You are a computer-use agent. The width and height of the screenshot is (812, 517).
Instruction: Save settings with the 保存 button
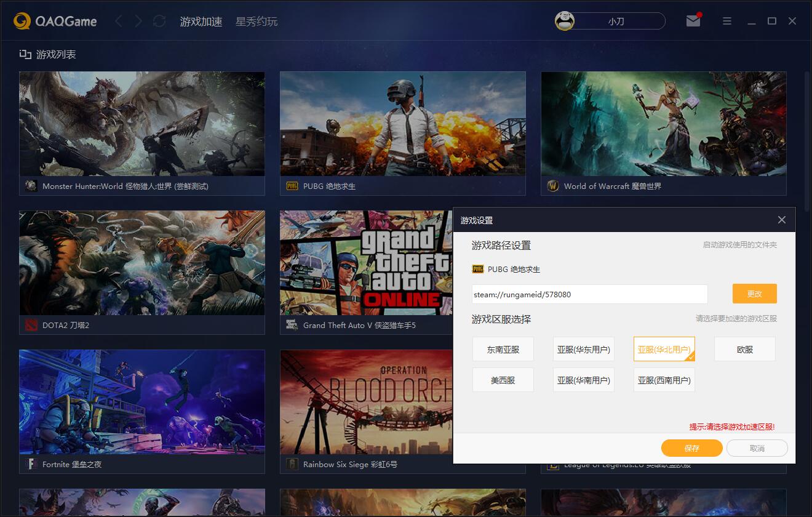(x=691, y=448)
